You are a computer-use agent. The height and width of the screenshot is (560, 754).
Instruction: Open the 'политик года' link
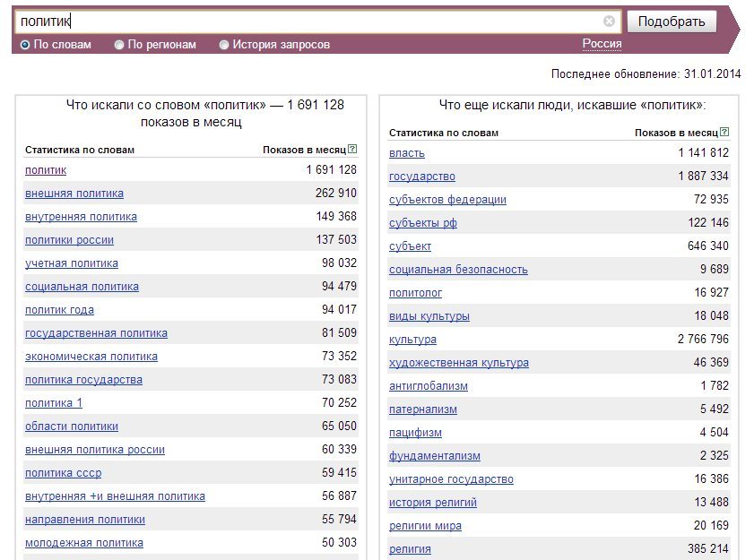pyautogui.click(x=59, y=310)
